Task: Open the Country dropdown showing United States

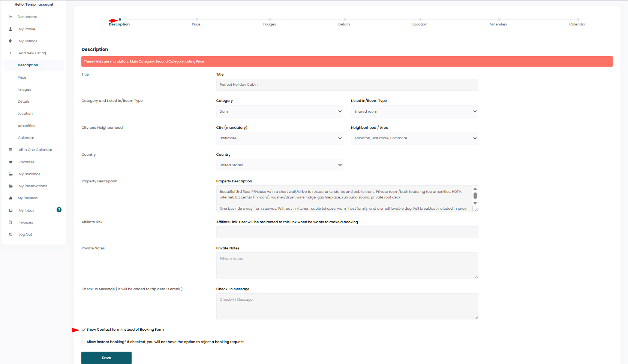Action: coord(279,165)
